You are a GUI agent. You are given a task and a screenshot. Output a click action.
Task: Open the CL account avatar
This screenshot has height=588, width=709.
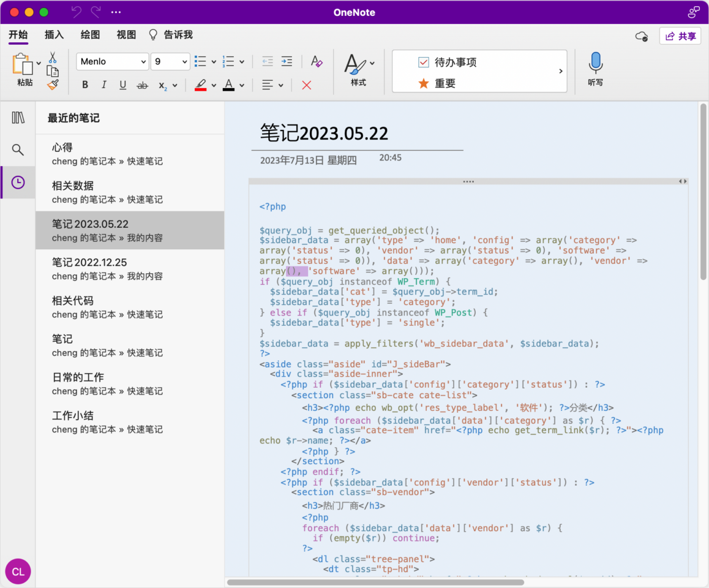click(18, 571)
